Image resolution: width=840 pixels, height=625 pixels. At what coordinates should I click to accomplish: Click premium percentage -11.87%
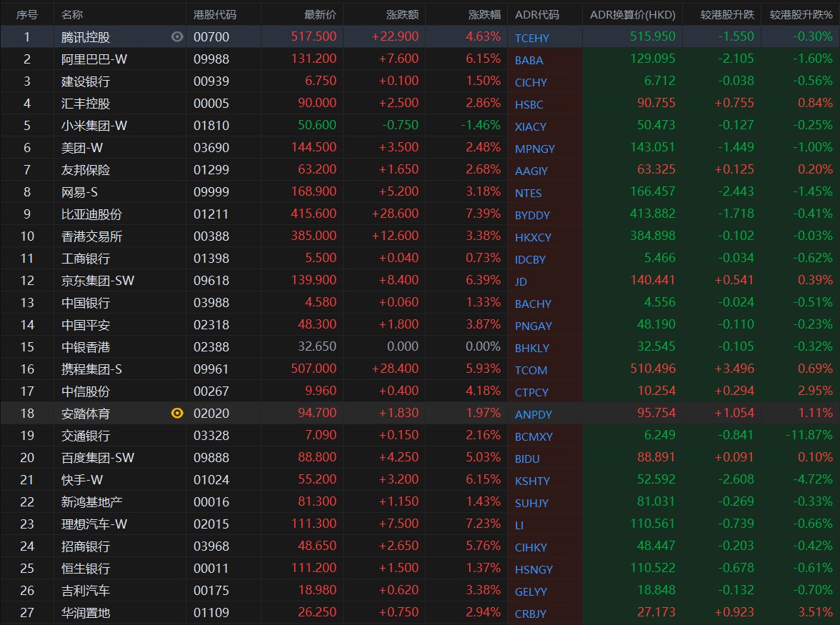pyautogui.click(x=809, y=435)
